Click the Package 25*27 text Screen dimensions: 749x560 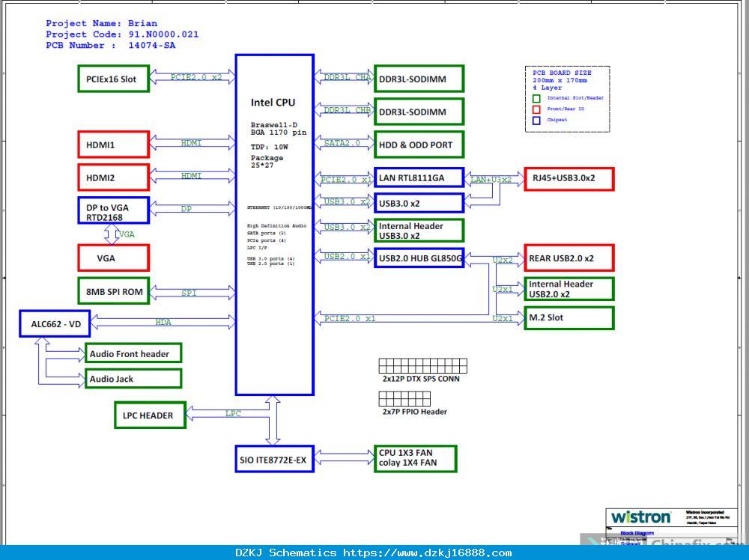(x=267, y=162)
